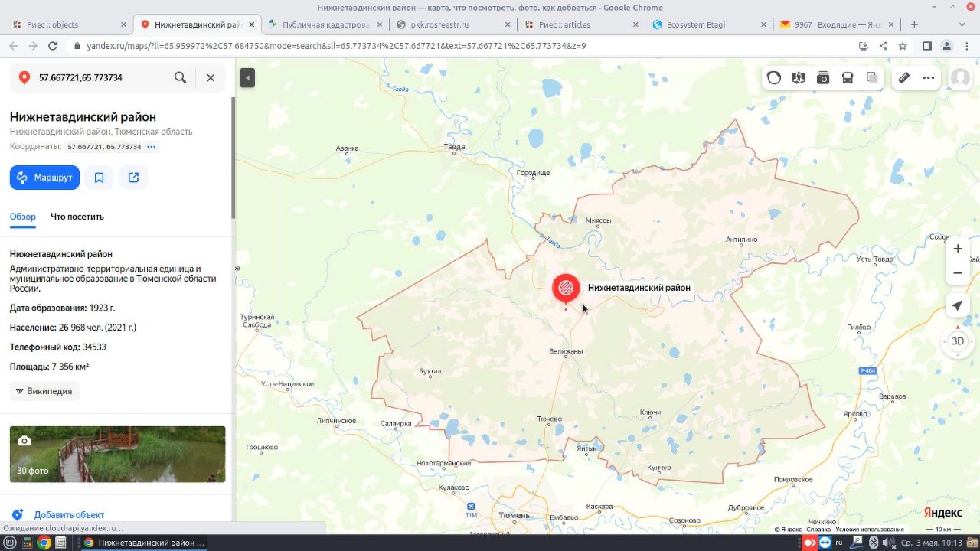Screen dimensions: 980x551
Task: Open the 30 фото thumbnail
Action: pyautogui.click(x=118, y=454)
